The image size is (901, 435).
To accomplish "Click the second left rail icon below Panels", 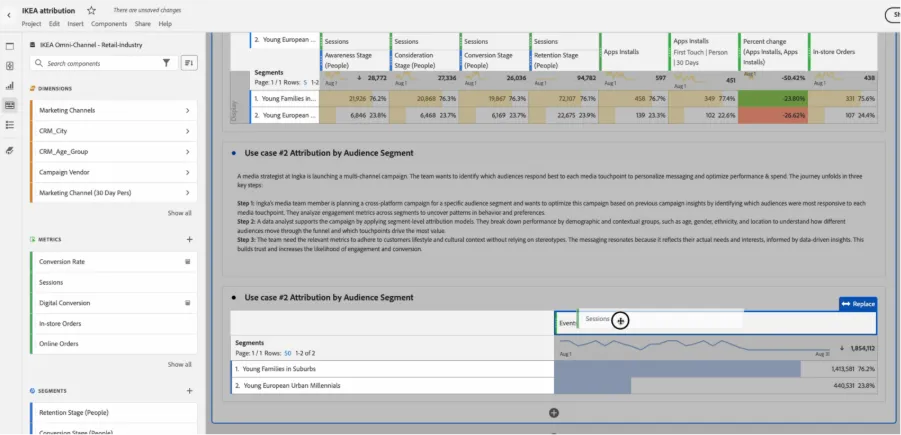I will [10, 66].
